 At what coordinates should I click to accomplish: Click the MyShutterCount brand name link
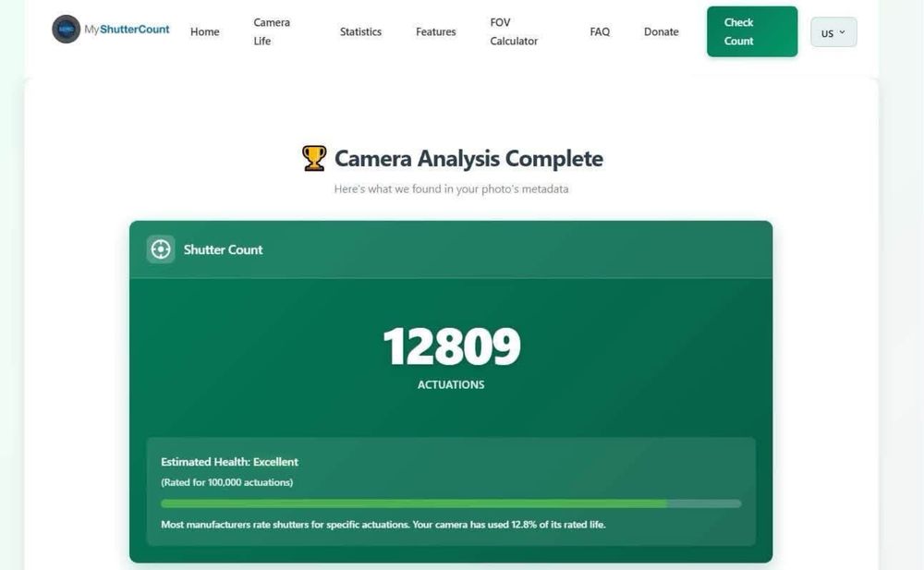127,30
